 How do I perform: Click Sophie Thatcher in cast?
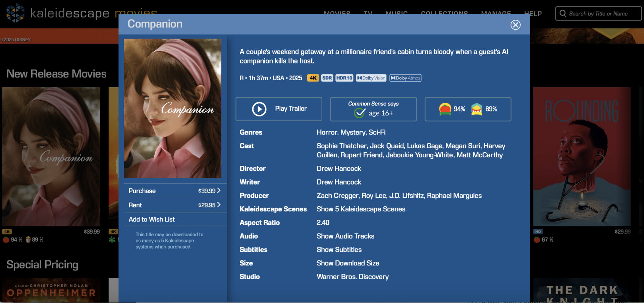click(x=341, y=146)
